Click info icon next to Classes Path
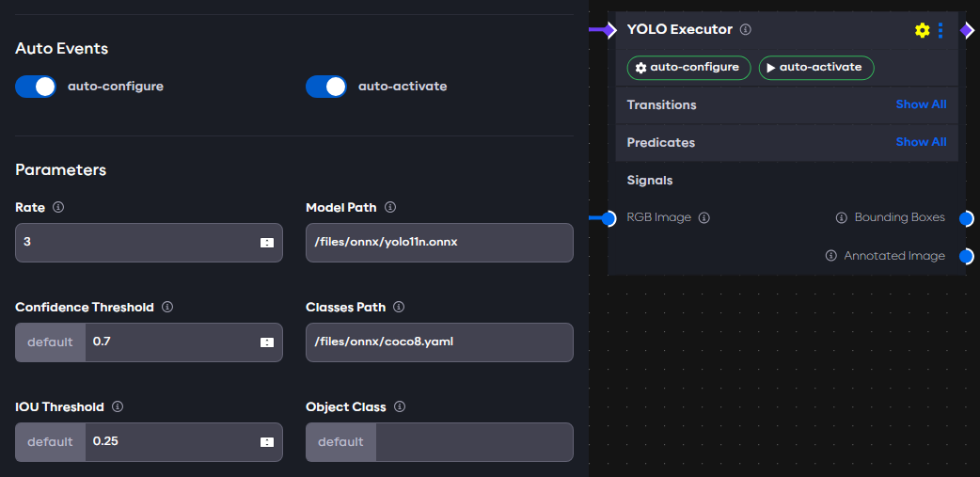 [400, 307]
